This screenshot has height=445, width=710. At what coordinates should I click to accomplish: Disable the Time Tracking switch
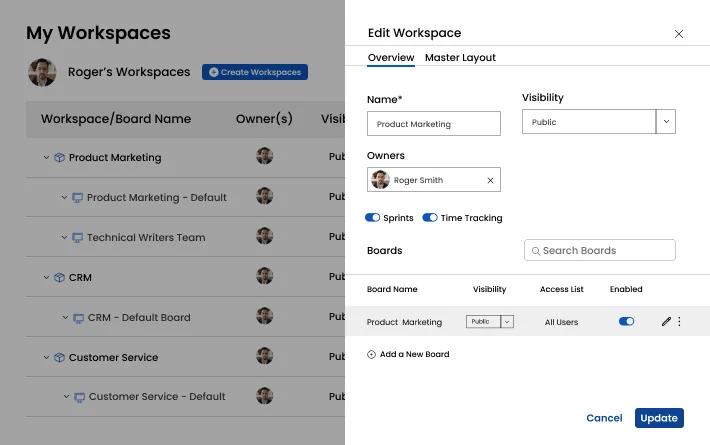pyautogui.click(x=430, y=218)
